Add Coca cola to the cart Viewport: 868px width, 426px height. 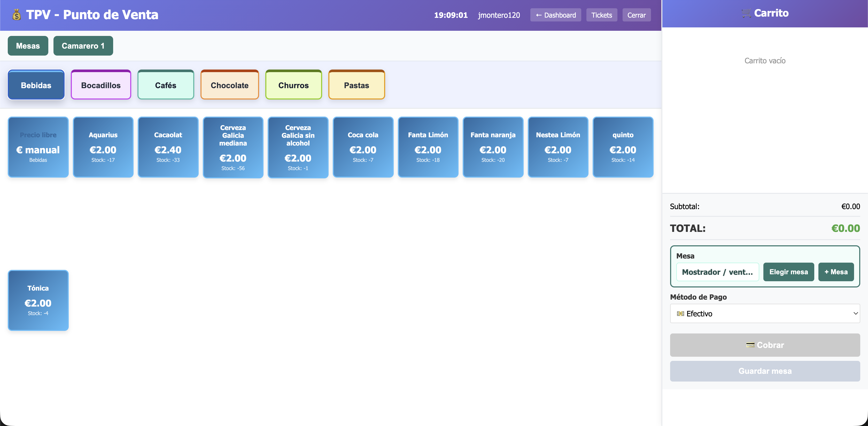click(x=363, y=147)
